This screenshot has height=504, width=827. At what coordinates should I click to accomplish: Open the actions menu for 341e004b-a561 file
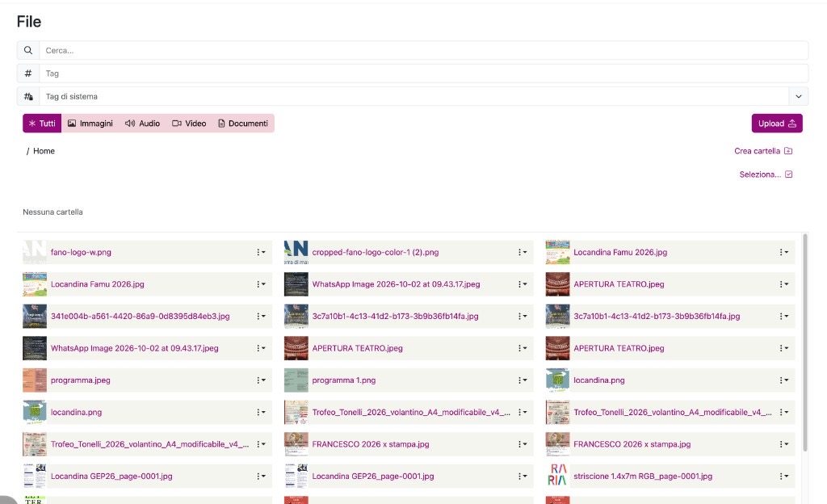click(261, 317)
